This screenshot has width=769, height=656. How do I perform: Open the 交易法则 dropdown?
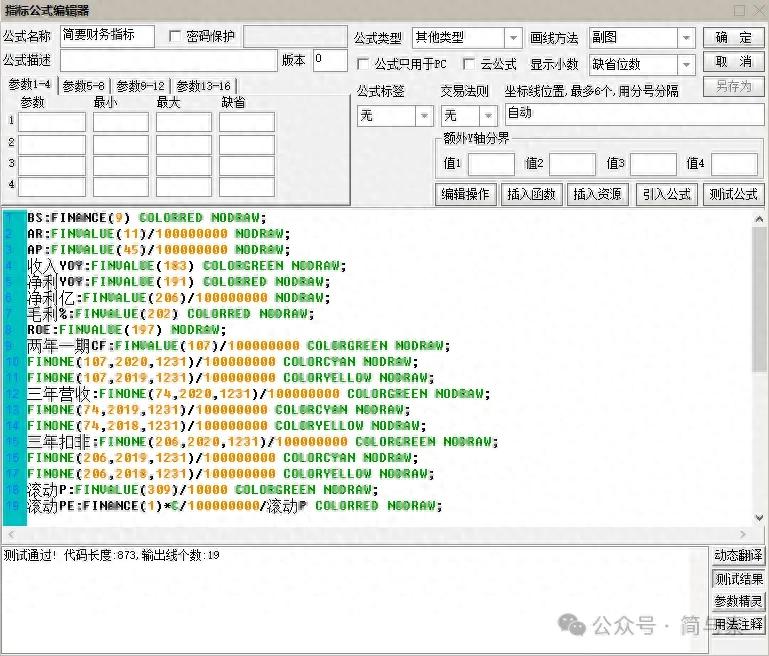[x=488, y=116]
